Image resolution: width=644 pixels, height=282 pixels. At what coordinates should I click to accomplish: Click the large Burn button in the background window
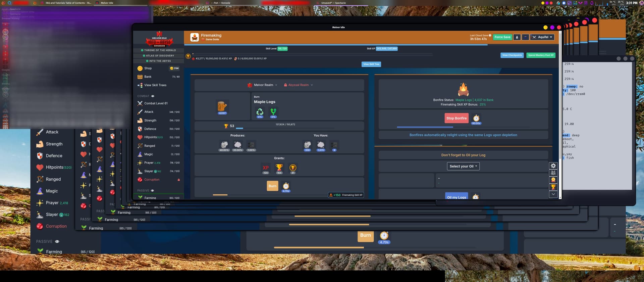(366, 235)
